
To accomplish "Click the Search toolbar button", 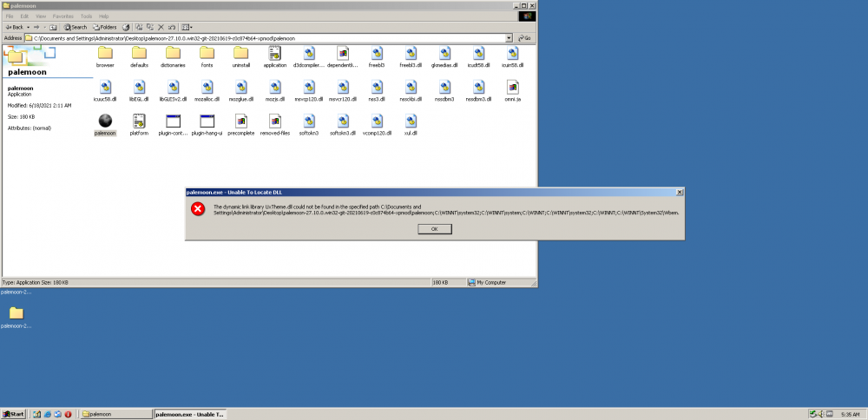I will coord(75,27).
